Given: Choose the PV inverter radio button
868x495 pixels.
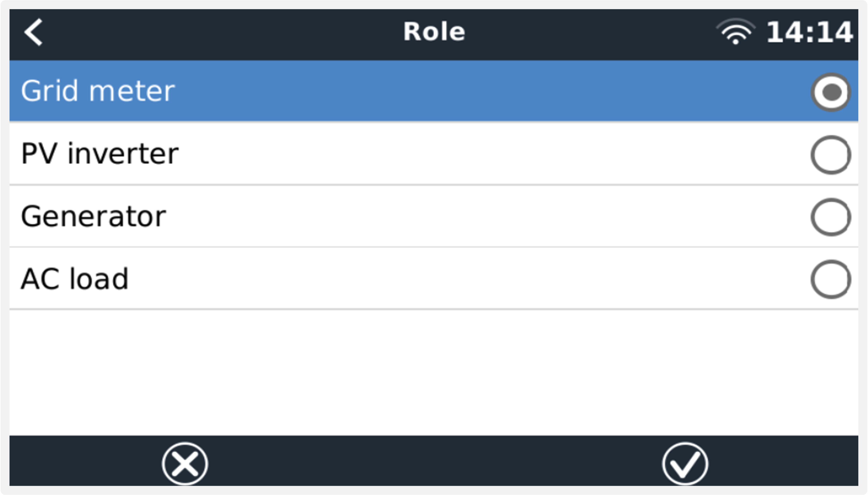Looking at the screenshot, I should pos(831,155).
